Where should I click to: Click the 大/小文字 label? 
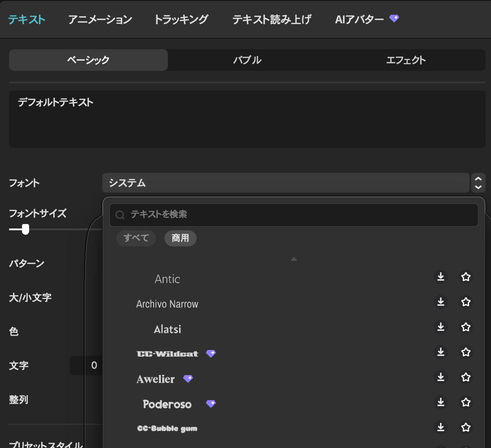30,297
